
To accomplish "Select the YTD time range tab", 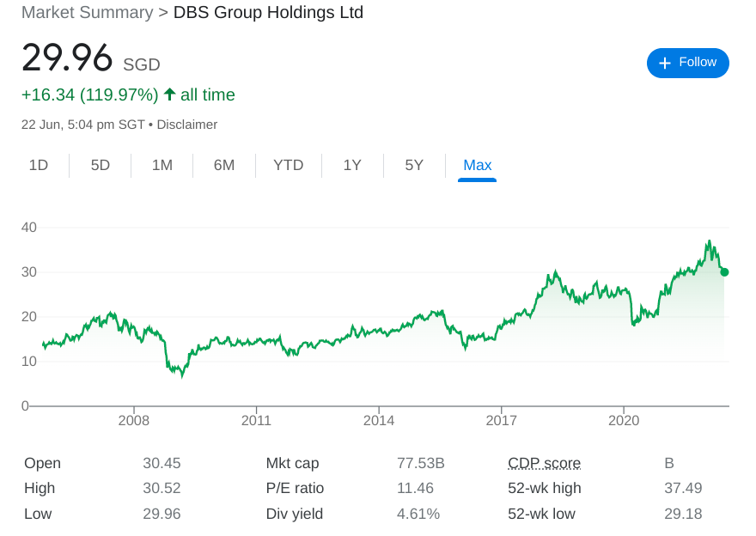I will coord(289,165).
